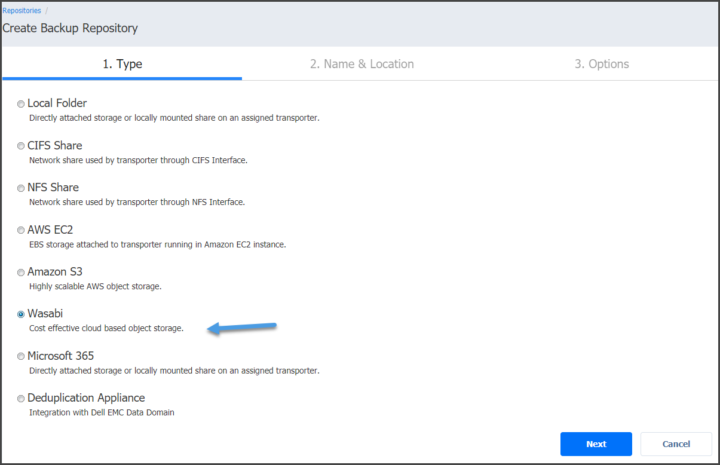720x465 pixels.
Task: Select the Local Folder radio button
Action: [x=21, y=104]
